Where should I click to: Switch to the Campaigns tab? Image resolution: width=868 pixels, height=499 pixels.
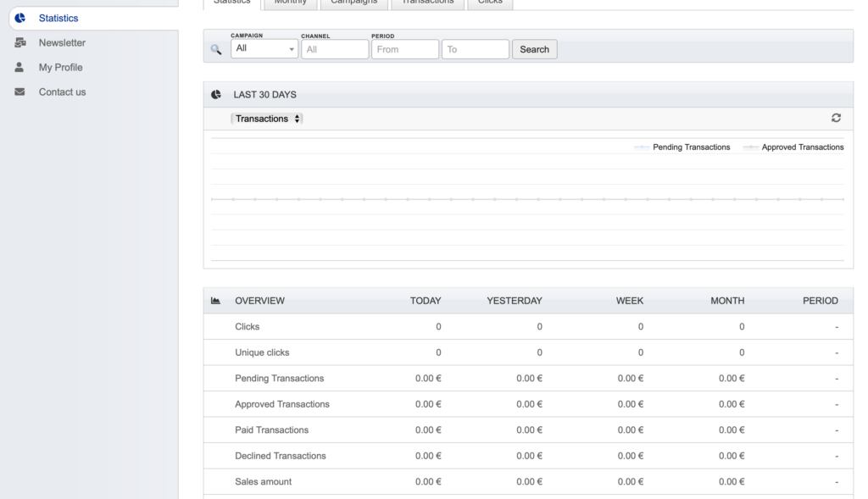click(x=354, y=3)
